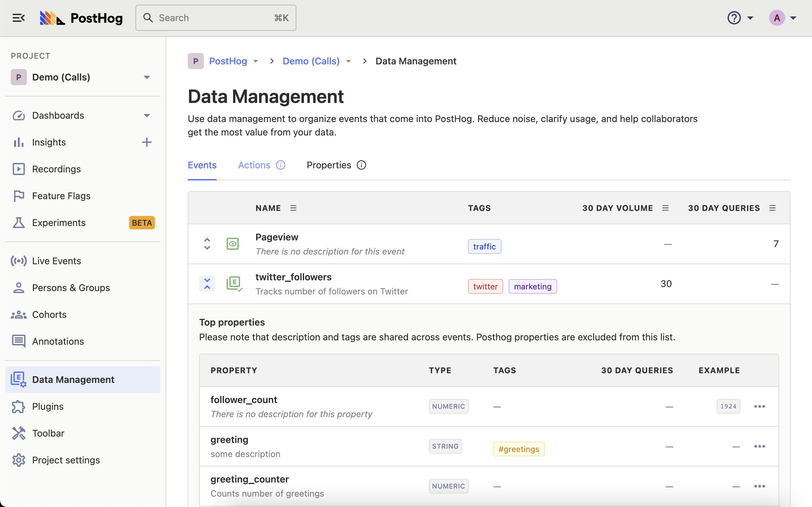Click the Feature Flags sidebar icon

[x=19, y=196]
